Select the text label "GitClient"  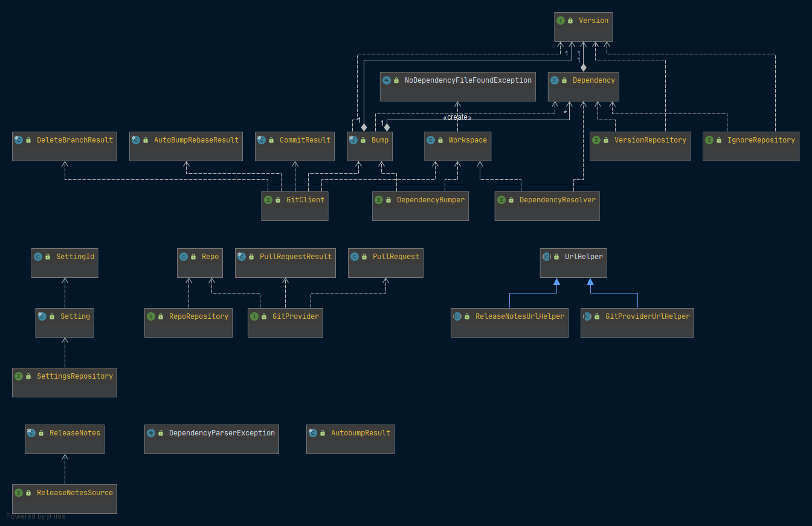point(306,200)
